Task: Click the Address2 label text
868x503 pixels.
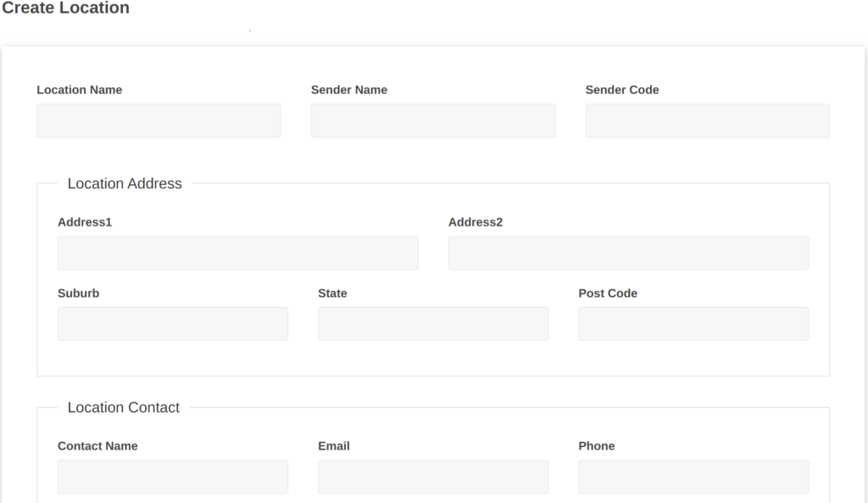Action: coord(475,222)
